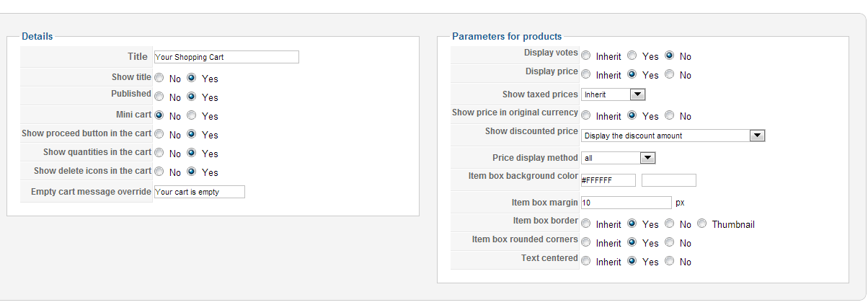Image resolution: width=868 pixels, height=305 pixels.
Task: Open the Price display method dropdown
Action: click(618, 158)
